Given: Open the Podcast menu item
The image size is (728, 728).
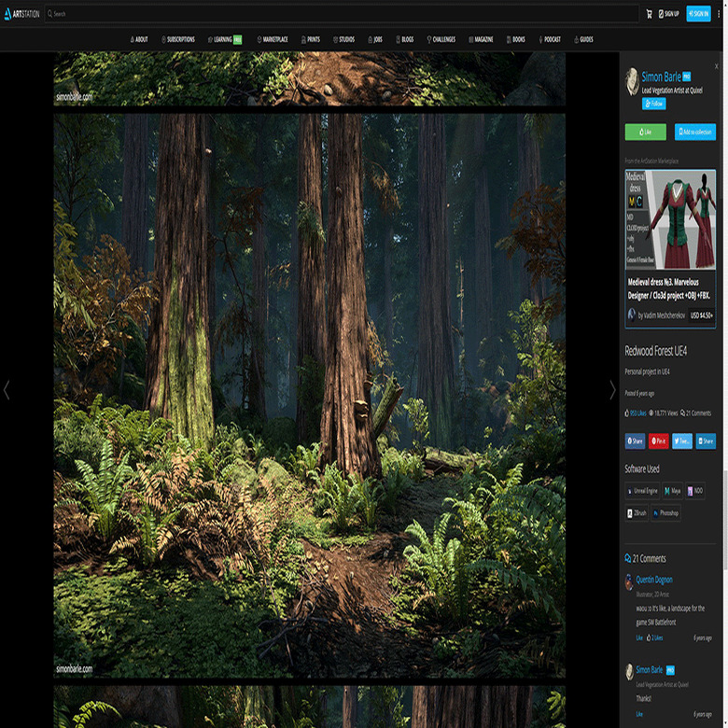Looking at the screenshot, I should coord(549,39).
